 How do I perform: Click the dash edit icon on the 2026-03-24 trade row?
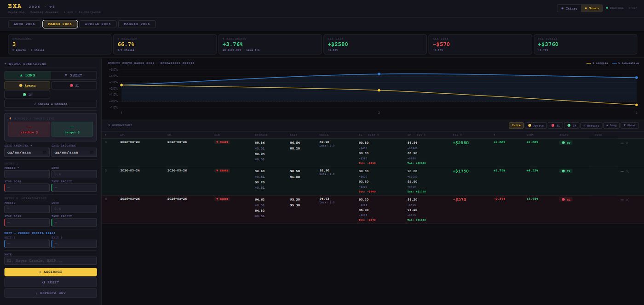(622, 171)
